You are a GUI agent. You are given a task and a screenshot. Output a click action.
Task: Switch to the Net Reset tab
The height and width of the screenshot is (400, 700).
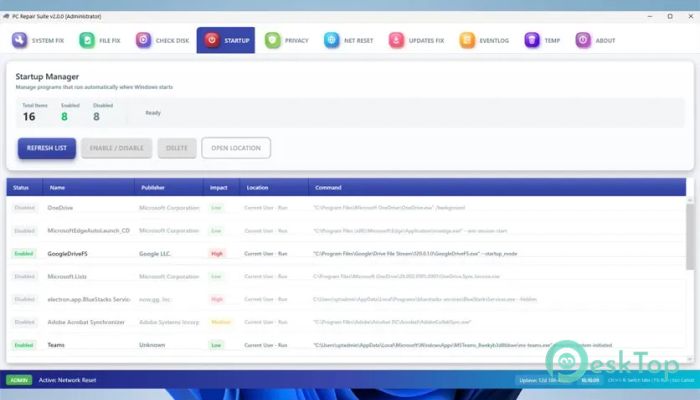pos(349,40)
